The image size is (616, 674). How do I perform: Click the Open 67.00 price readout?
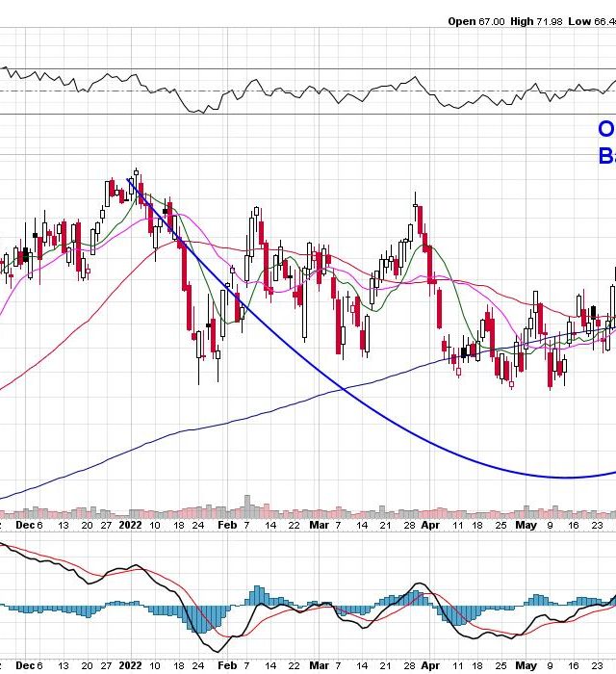click(x=476, y=21)
